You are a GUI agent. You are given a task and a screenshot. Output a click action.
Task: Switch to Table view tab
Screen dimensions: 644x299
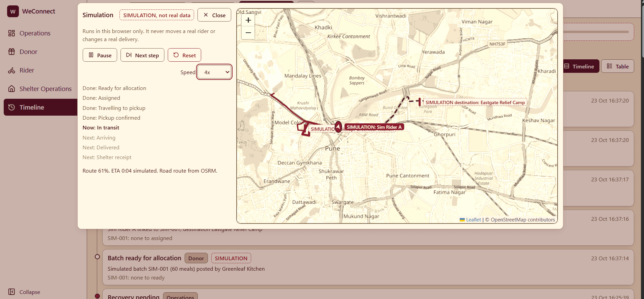click(618, 66)
